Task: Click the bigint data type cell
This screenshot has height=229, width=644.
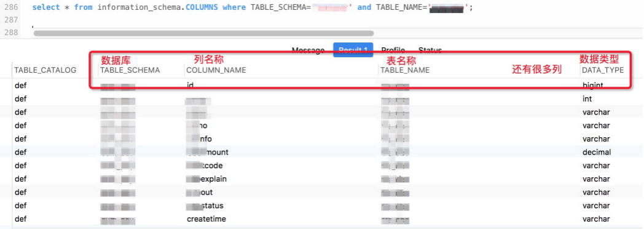Action: [592, 86]
